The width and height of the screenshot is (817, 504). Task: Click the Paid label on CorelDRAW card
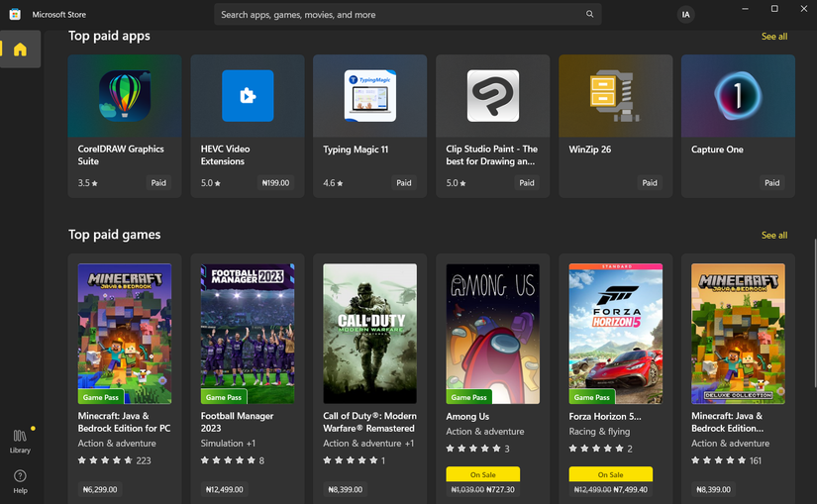coord(158,183)
